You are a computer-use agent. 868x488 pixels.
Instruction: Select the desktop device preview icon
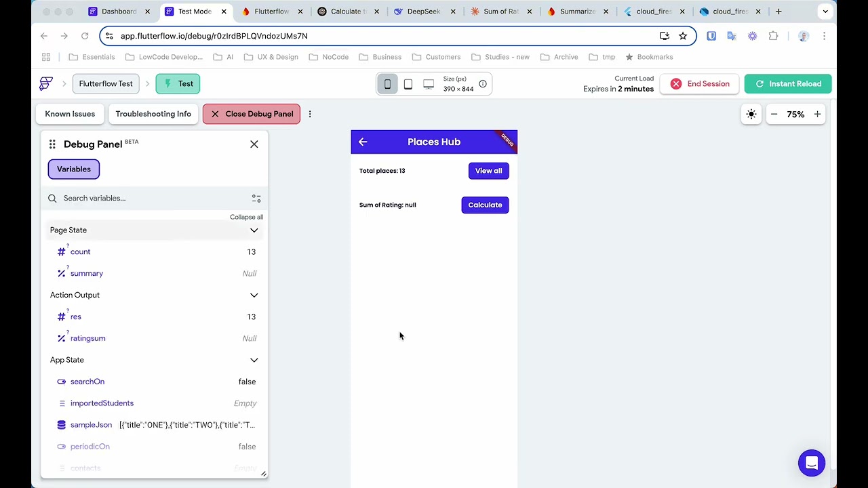[x=429, y=84]
